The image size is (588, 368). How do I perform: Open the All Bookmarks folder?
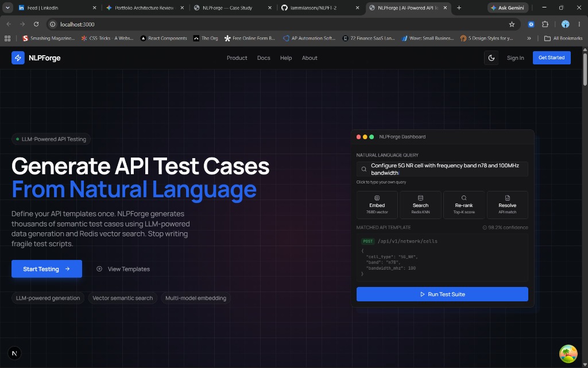563,39
